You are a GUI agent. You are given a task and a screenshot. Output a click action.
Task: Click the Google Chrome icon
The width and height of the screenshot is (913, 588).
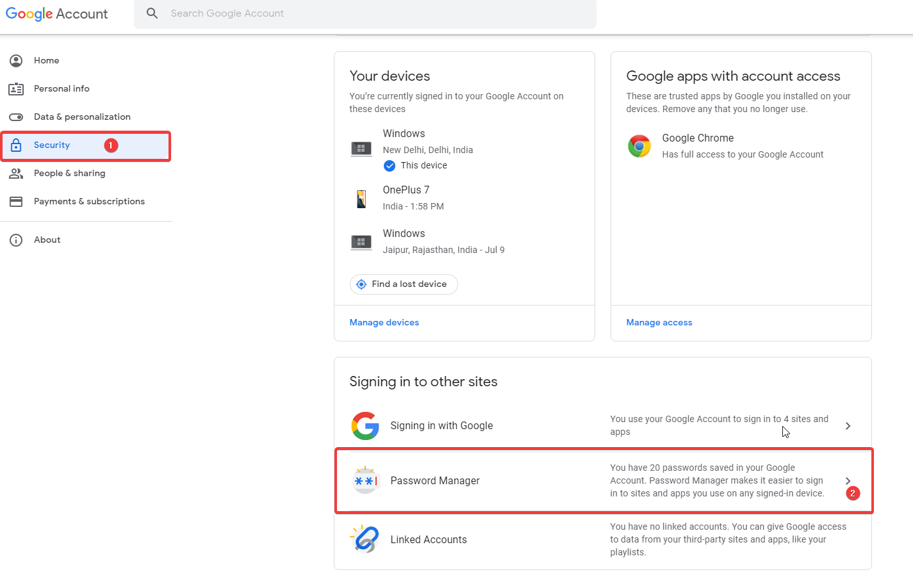click(639, 146)
